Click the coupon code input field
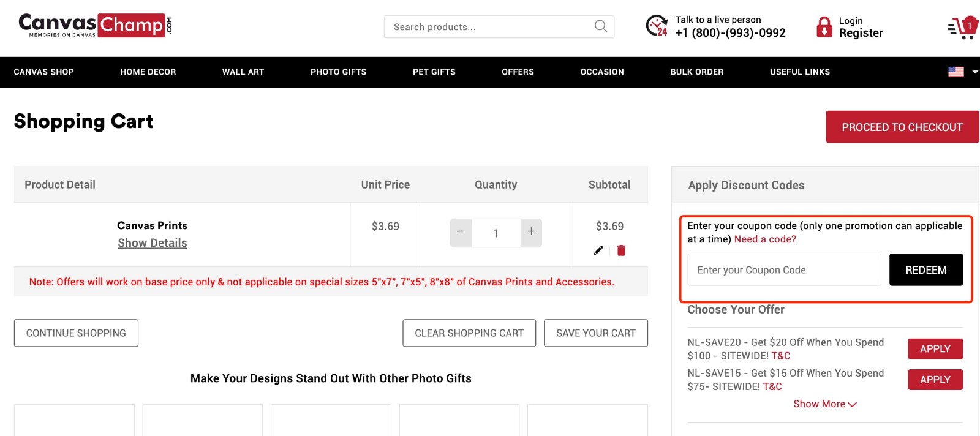This screenshot has width=980, height=436. point(784,269)
